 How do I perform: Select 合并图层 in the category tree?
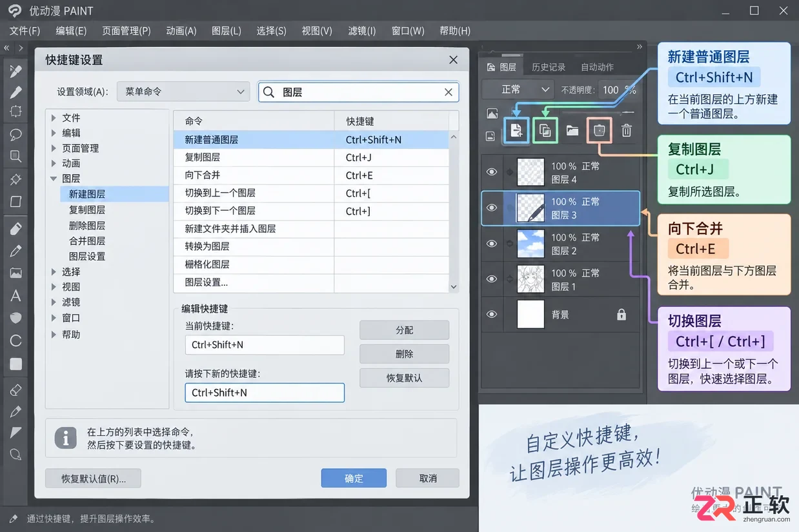coord(87,241)
